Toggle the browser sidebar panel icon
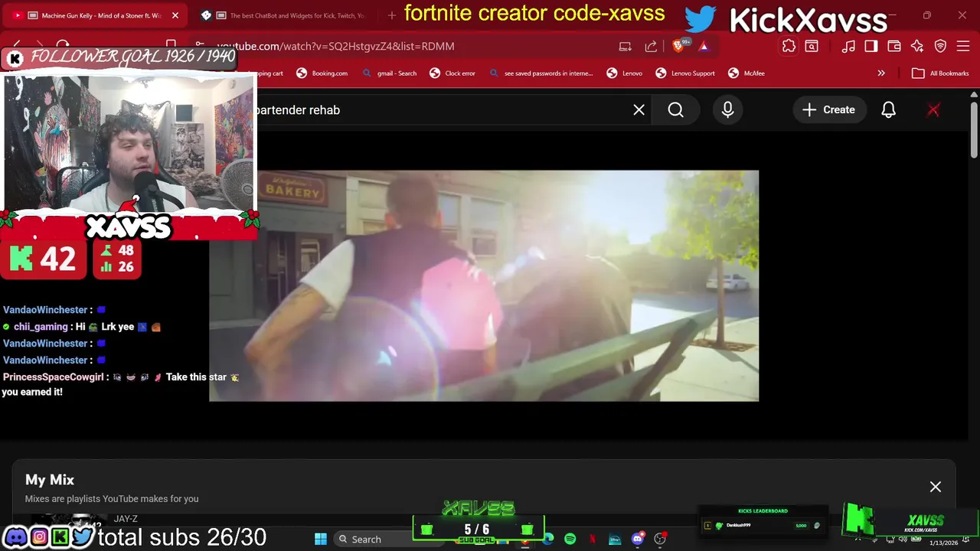The image size is (980, 551). pos(871,46)
